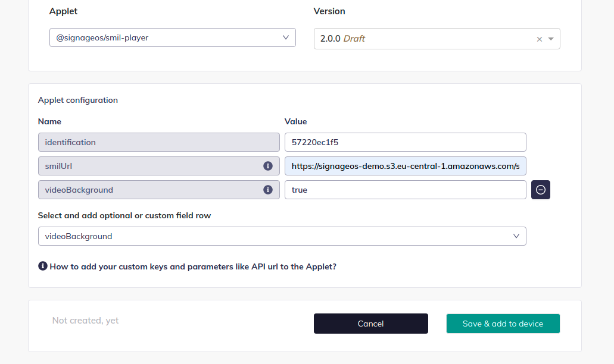The image size is (614, 364).
Task: Click the caret arrow in the Version selector
Action: 551,39
